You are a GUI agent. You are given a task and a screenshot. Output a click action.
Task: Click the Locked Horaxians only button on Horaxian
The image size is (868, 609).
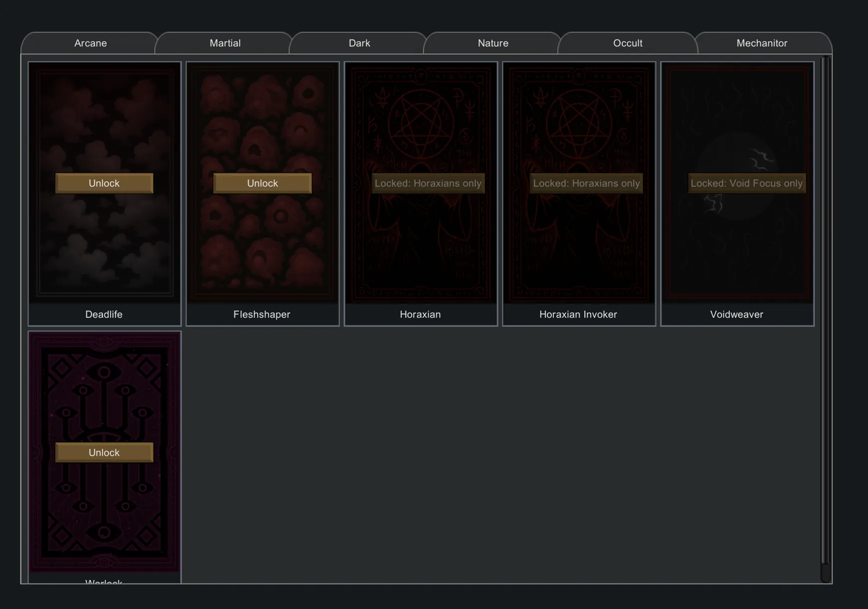coord(428,183)
